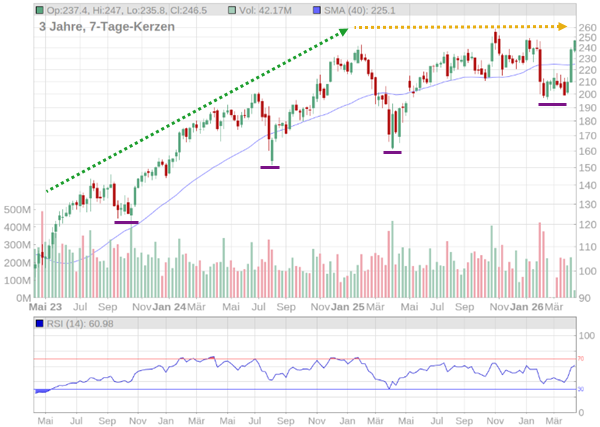Click the 'Jan 26' date axis label
This screenshot has width=600, height=427.
click(528, 308)
